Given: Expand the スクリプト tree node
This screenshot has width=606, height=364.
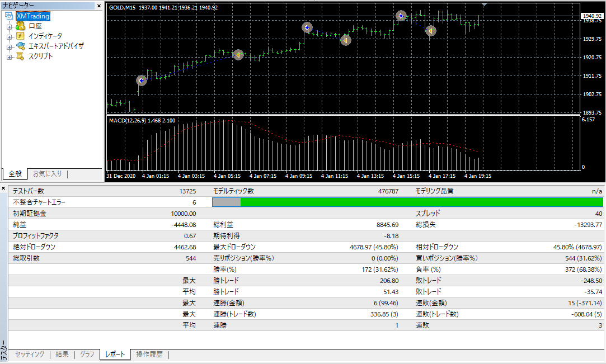Looking at the screenshot, I should tap(9, 57).
